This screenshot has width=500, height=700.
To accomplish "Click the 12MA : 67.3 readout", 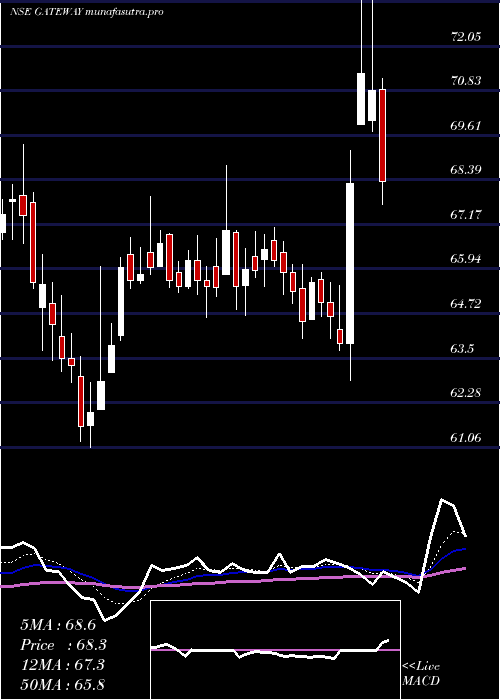I will point(62,665).
